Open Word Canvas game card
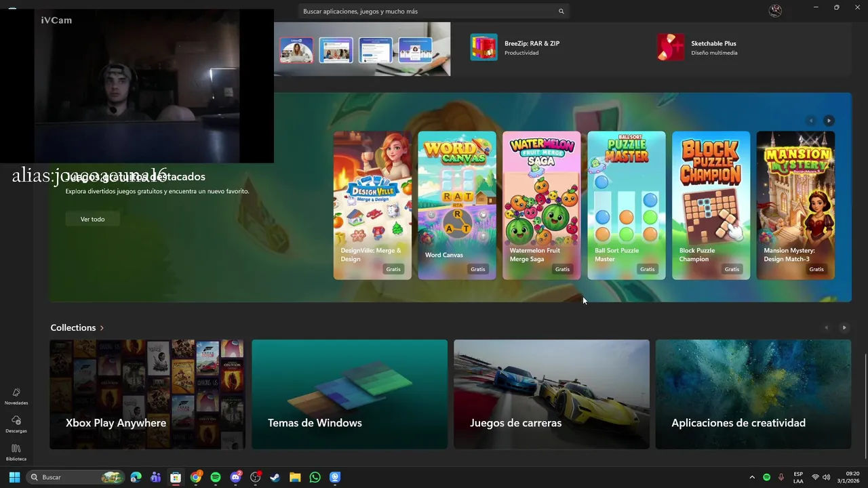Screen dimensions: 868x488 [x=457, y=205]
